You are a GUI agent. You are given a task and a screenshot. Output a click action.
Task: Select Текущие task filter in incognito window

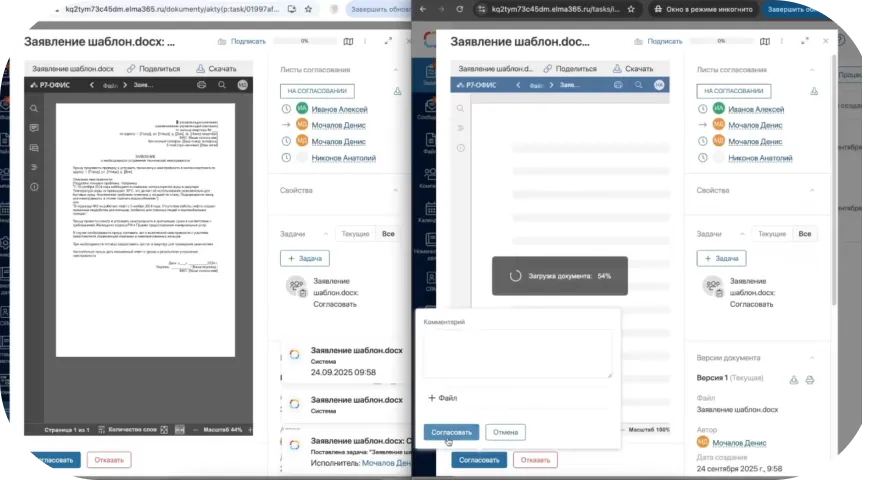(x=771, y=233)
